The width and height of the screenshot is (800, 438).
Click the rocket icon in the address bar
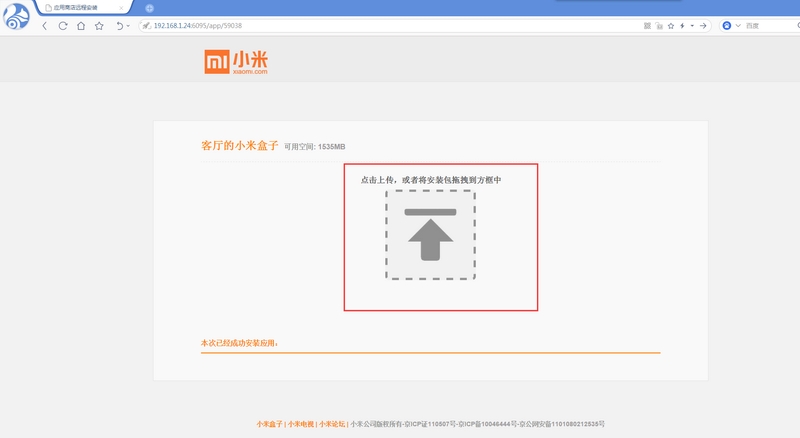click(x=146, y=26)
